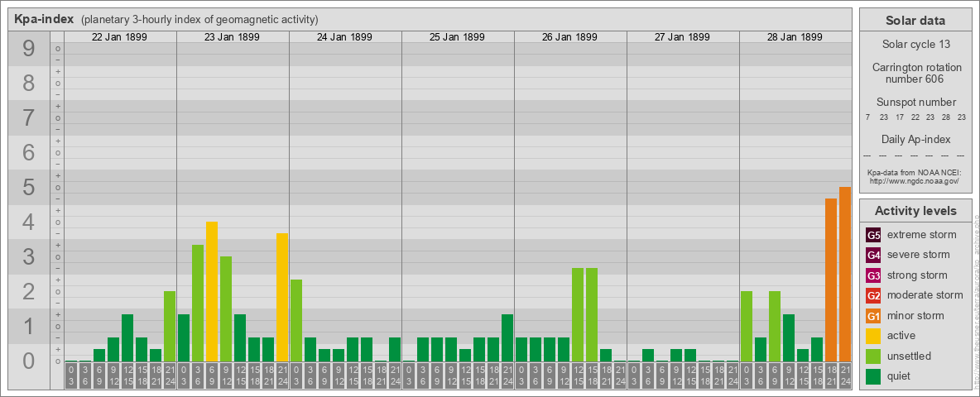Click the 'severe storm' legend label
Viewport: 980px width, 397px height.
919,255
